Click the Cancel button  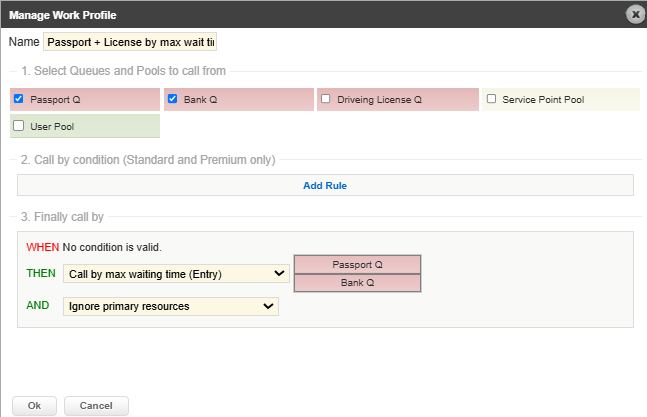click(96, 406)
